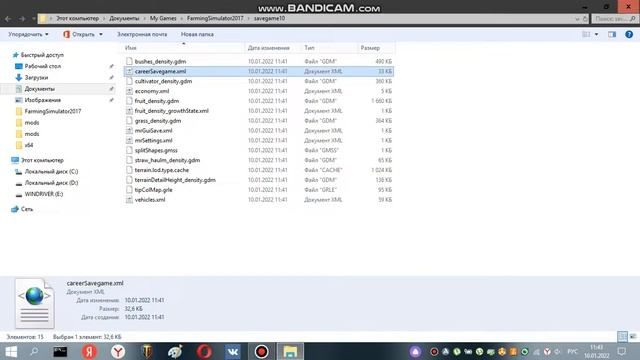Screen dimensions: 640x360
Task: Expand the Открыть dropdown arrow
Action: coord(101,34)
